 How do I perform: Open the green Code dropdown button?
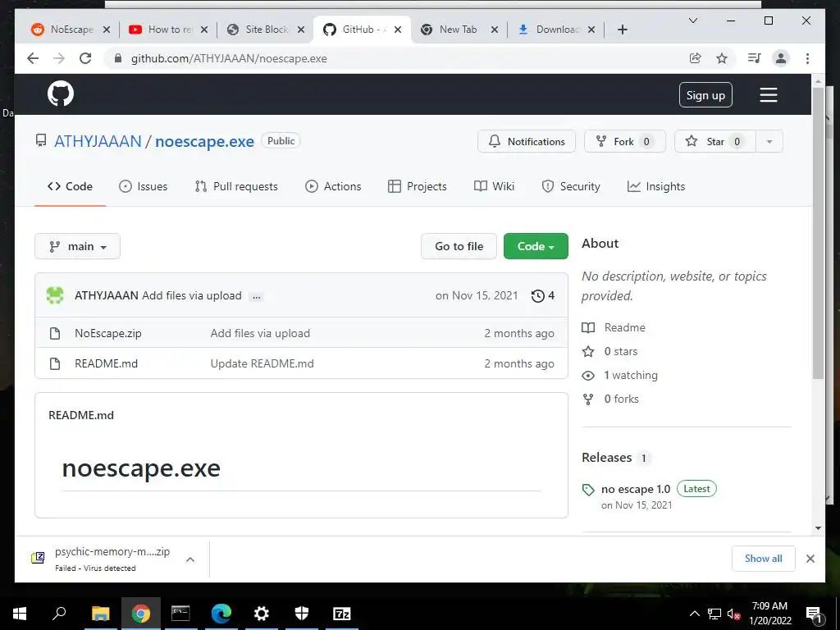[x=536, y=246]
